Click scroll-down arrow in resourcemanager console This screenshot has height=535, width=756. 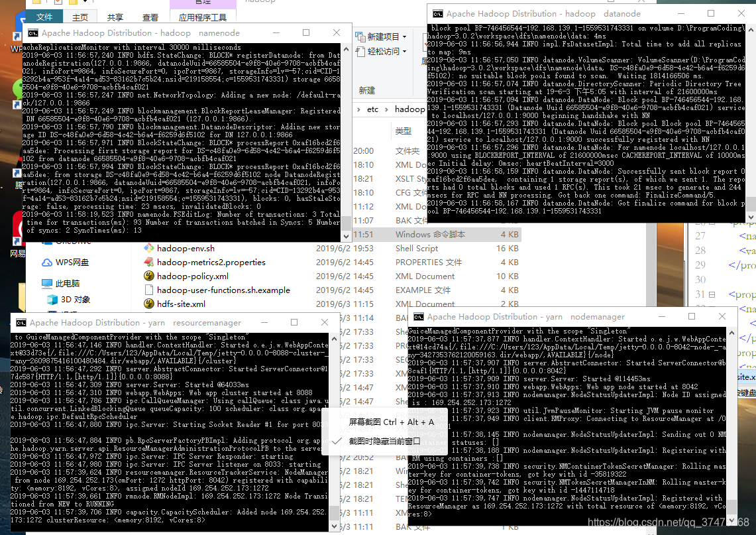pyautogui.click(x=334, y=526)
